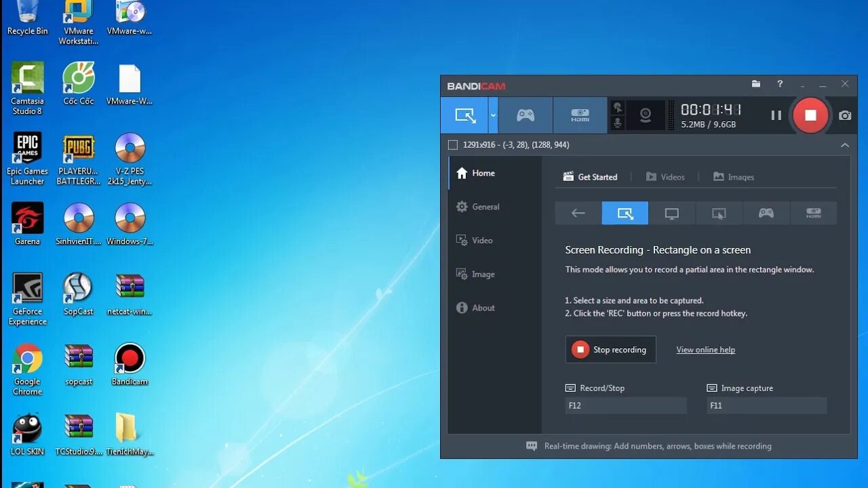Open Recycle Bin on desktop
The image size is (868, 488).
coord(27,19)
